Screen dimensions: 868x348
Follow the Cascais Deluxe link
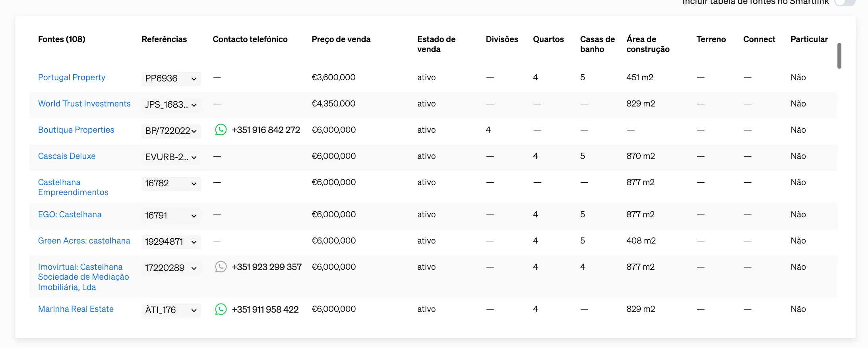[67, 156]
